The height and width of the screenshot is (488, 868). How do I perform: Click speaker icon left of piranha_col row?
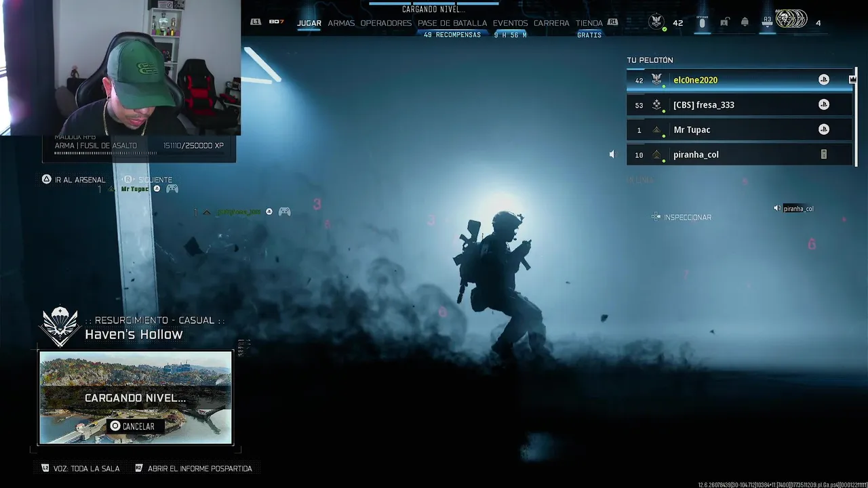[612, 155]
